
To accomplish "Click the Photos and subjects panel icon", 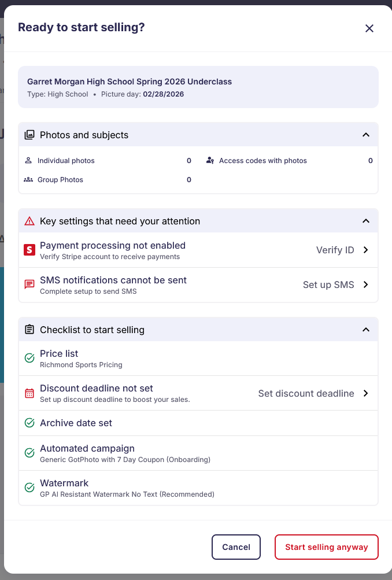I will pyautogui.click(x=28, y=134).
